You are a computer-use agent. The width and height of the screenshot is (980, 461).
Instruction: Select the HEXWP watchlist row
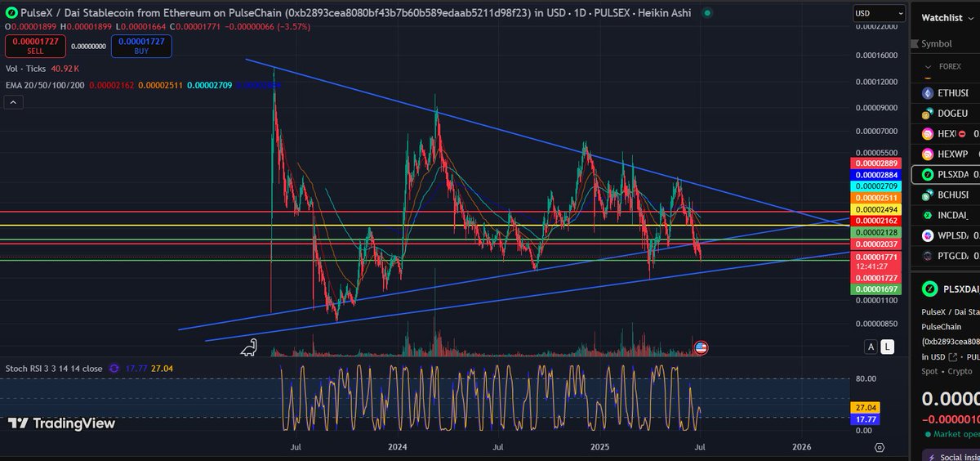[x=945, y=154]
